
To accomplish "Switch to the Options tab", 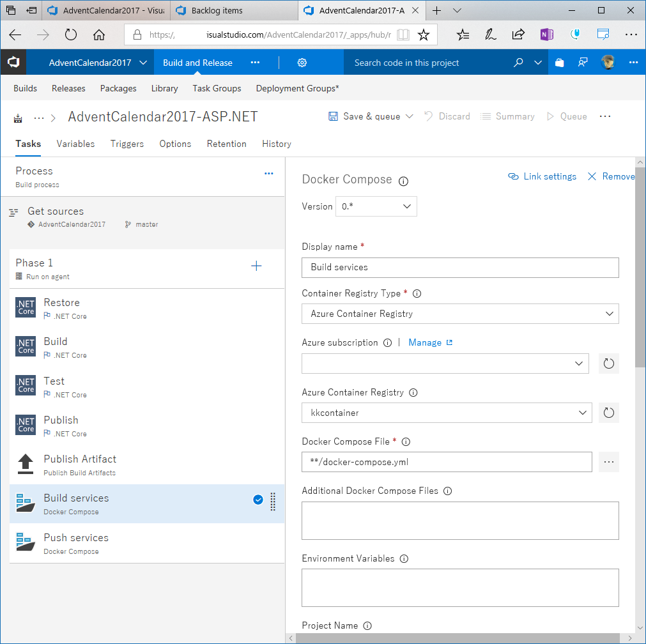I will [175, 144].
